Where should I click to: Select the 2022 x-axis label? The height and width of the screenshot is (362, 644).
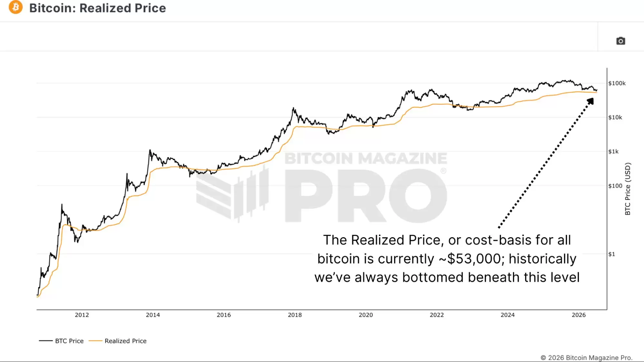click(x=437, y=315)
